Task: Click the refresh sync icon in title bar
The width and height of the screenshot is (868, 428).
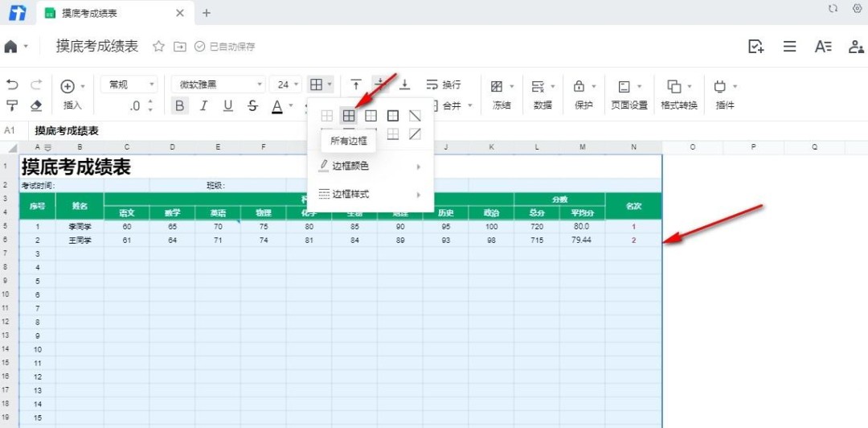Action: point(833,9)
